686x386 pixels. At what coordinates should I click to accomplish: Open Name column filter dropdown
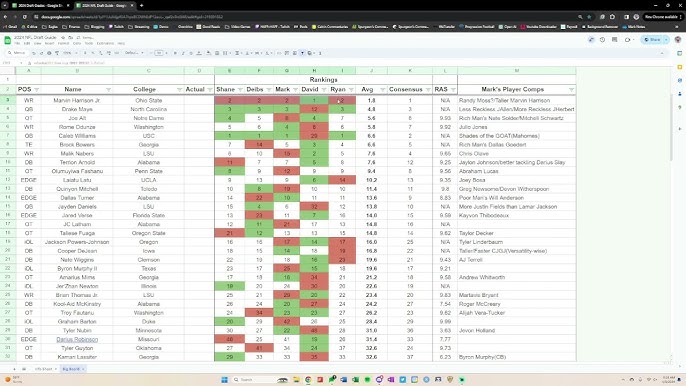(x=108, y=90)
